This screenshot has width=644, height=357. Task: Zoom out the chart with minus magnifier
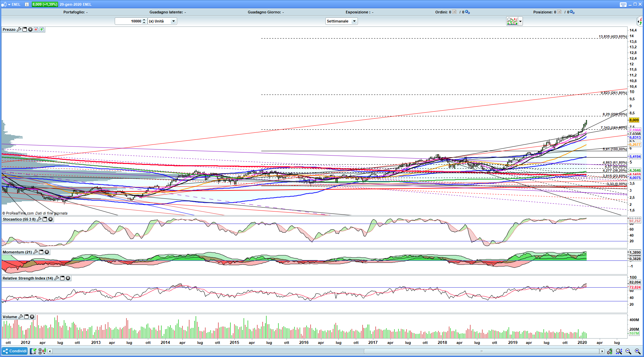coord(628,351)
